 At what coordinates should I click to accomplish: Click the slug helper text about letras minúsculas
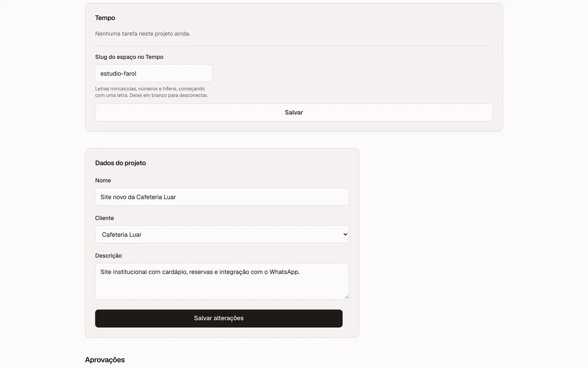coord(151,92)
